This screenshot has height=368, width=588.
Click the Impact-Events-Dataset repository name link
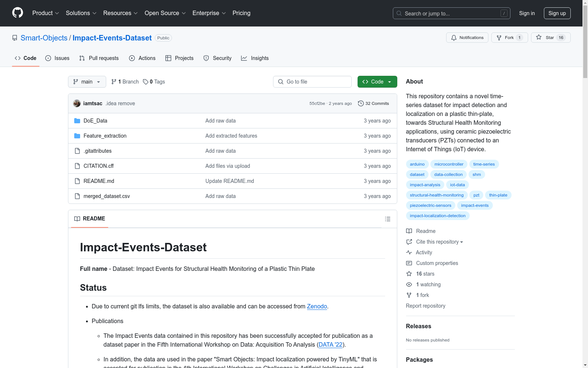click(112, 38)
